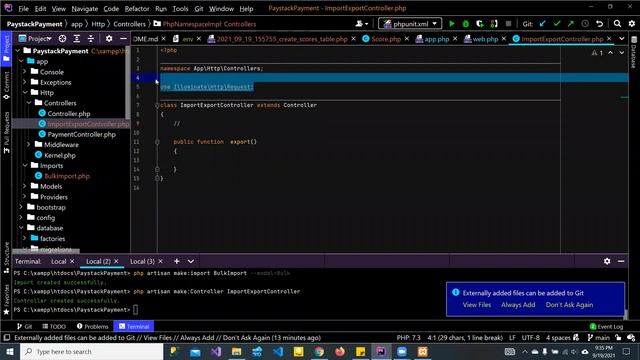Open PaymentController.php in project tree
The image size is (640, 360).
[x=81, y=134]
